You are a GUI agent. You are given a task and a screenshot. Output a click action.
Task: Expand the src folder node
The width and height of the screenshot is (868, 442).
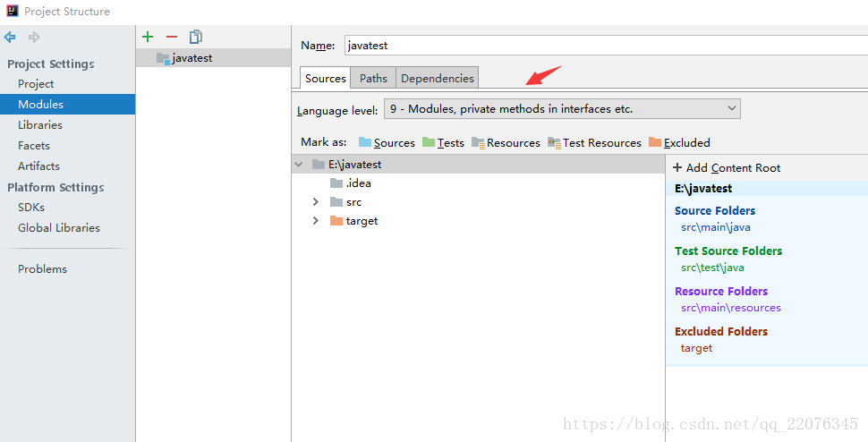[x=315, y=202]
